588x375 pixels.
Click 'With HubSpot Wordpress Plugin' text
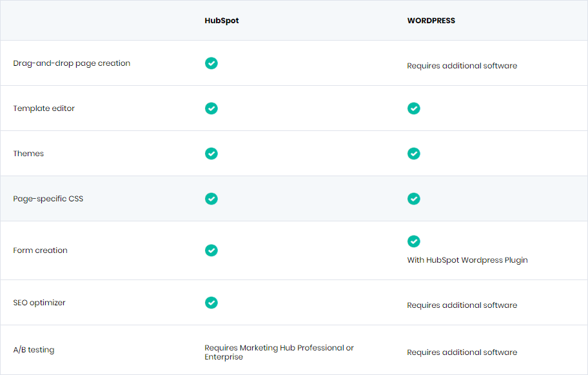tap(467, 259)
